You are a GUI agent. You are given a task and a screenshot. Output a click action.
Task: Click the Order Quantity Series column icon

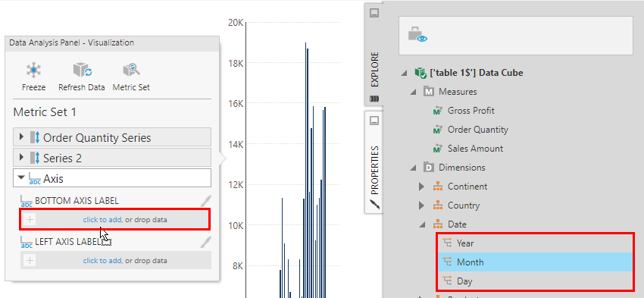pyautogui.click(x=35, y=137)
